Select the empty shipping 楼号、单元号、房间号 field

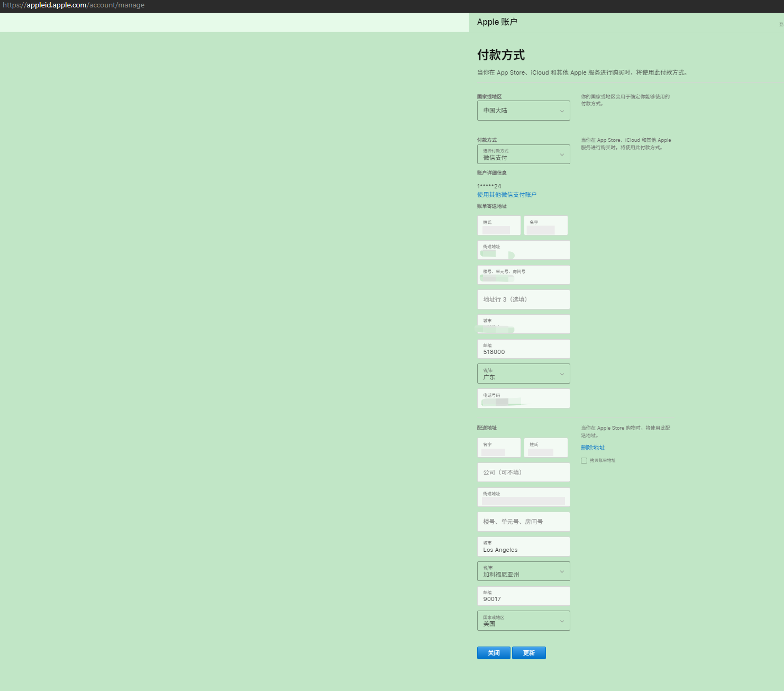[523, 522]
